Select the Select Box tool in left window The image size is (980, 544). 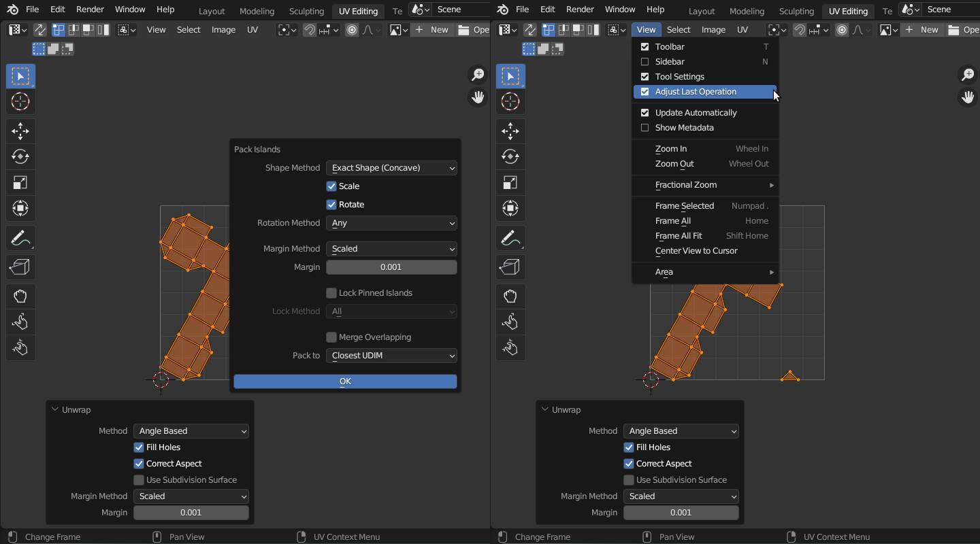tap(20, 75)
